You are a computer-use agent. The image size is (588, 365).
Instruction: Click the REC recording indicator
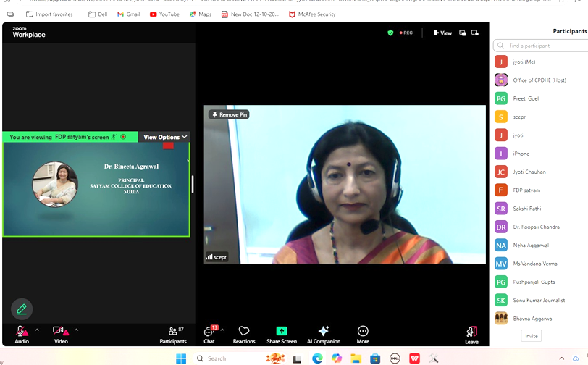[406, 33]
